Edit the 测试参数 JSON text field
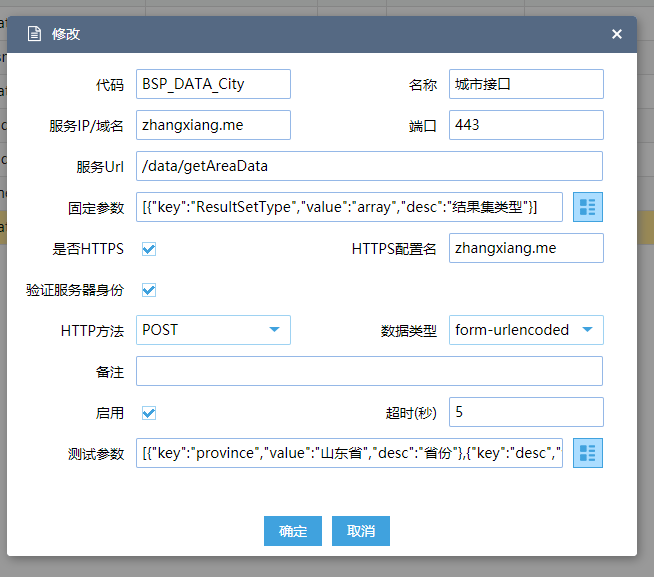 [349, 453]
